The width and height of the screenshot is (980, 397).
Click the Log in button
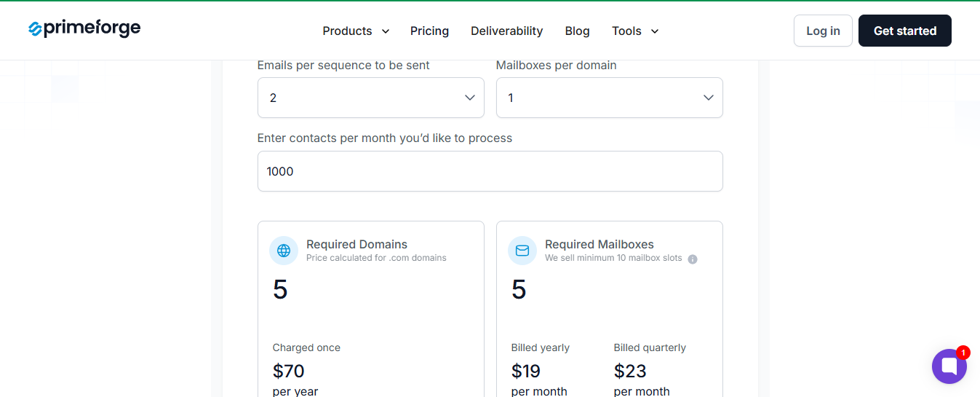click(x=823, y=31)
